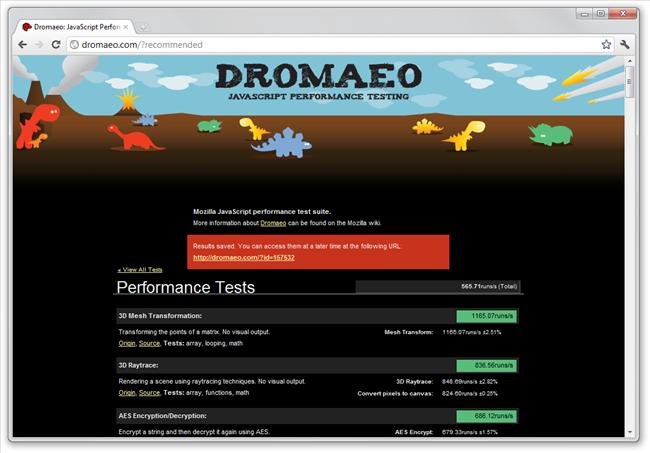650x453 pixels.
Task: Open the Dromaeo wiki link
Action: (273, 223)
